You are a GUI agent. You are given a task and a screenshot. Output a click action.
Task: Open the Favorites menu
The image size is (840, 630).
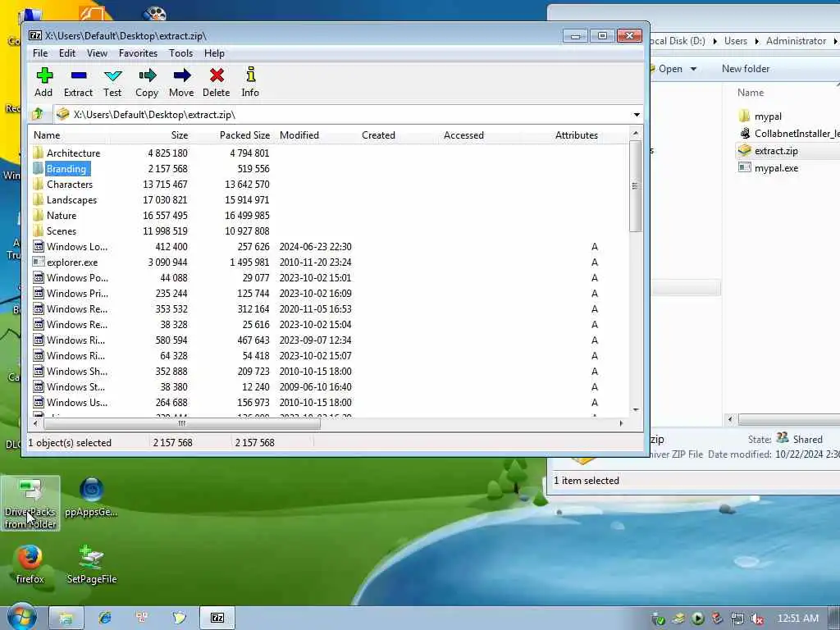138,53
